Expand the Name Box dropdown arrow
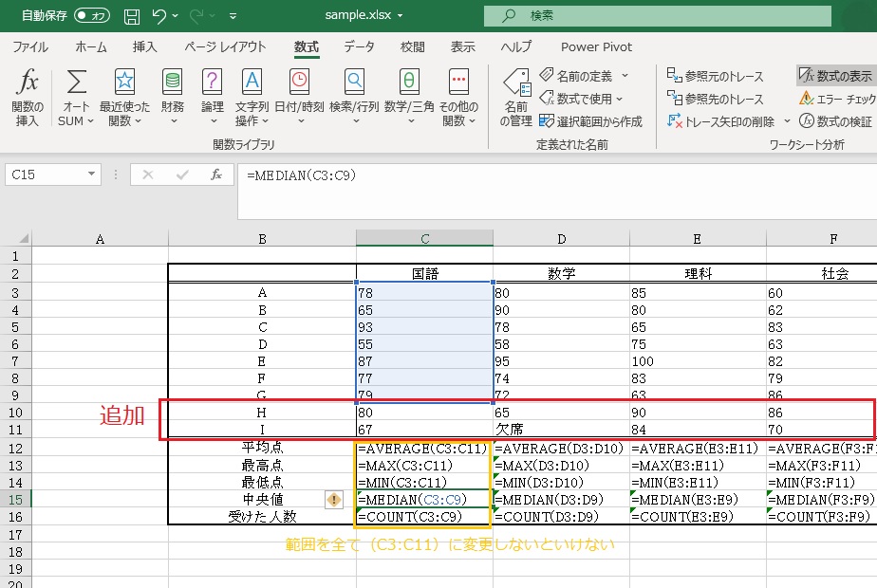 point(92,175)
